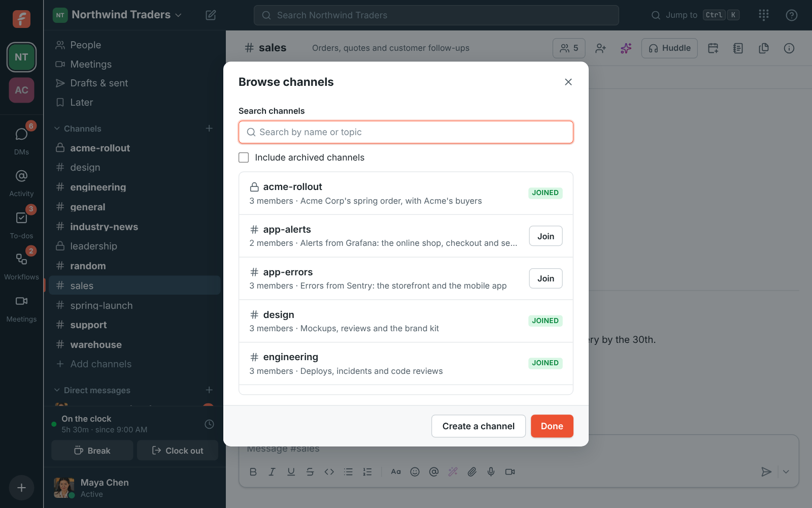Open To-dos in the left rail
Image resolution: width=812 pixels, height=508 pixels.
pyautogui.click(x=21, y=224)
